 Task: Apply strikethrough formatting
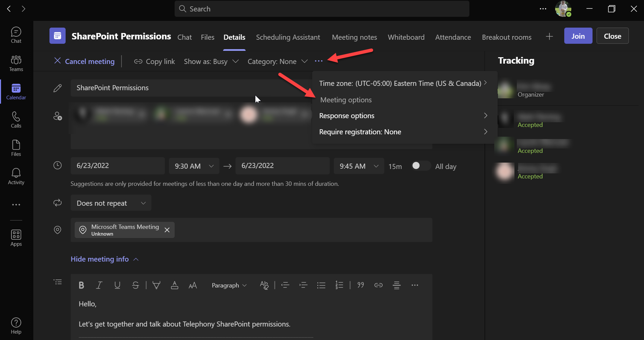[x=136, y=285]
